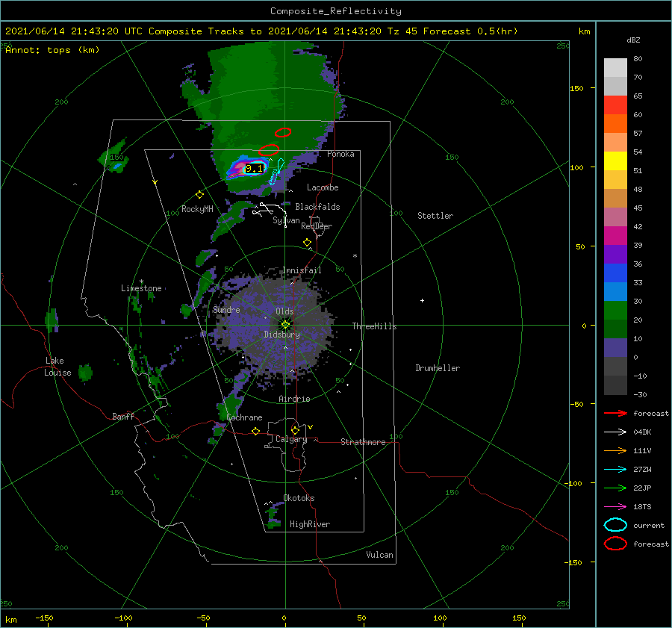Click the red forecast ellipse legend symbol
The height and width of the screenshot is (628, 672).
point(615,544)
